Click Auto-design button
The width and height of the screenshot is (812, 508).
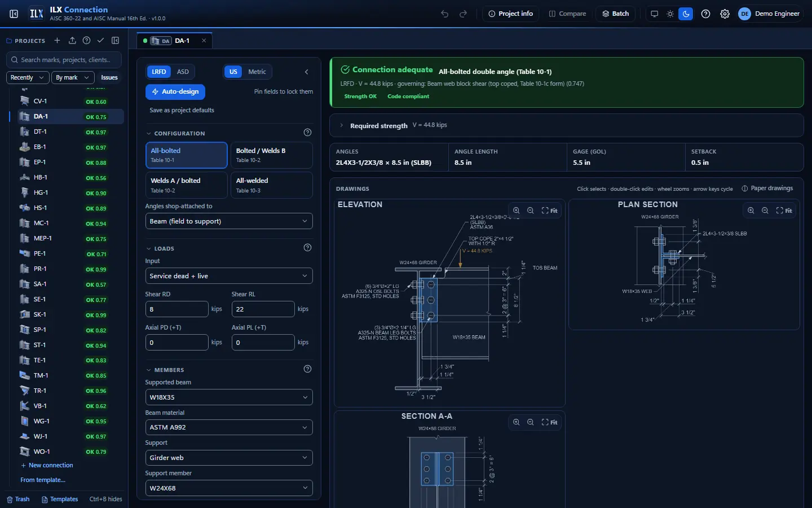click(175, 91)
